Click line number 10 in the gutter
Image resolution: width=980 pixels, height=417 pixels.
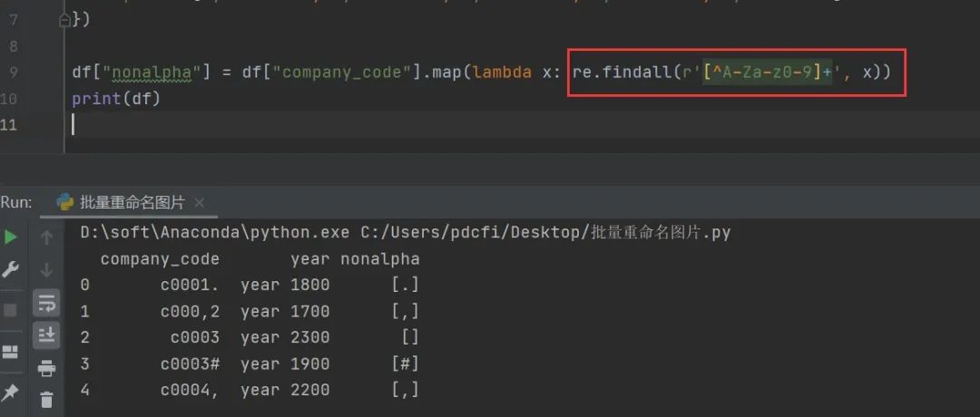click(x=9, y=99)
